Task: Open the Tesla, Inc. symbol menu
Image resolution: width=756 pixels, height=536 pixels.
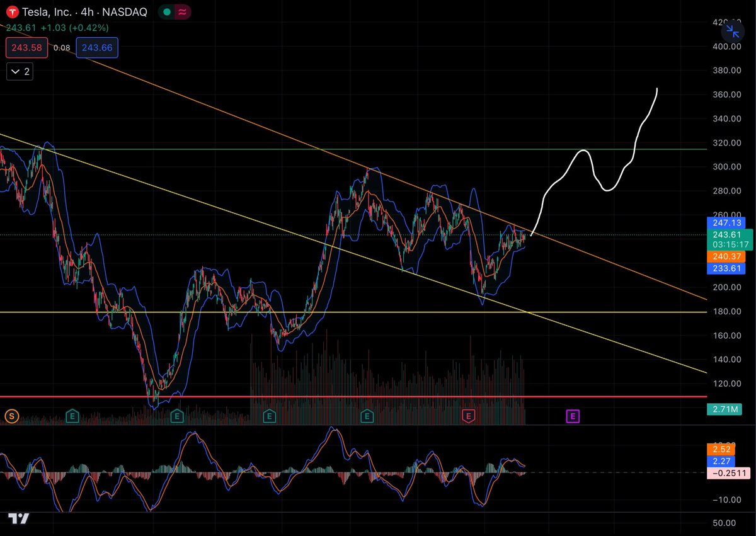Action: tap(47, 11)
